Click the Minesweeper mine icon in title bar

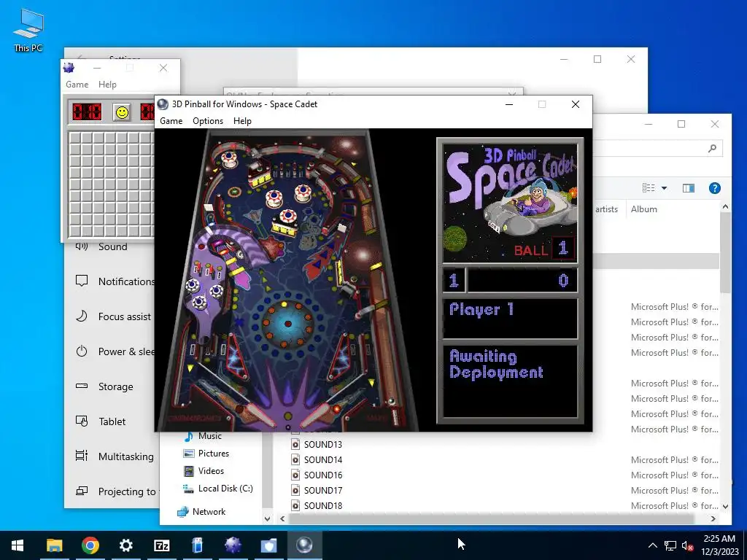(69, 68)
